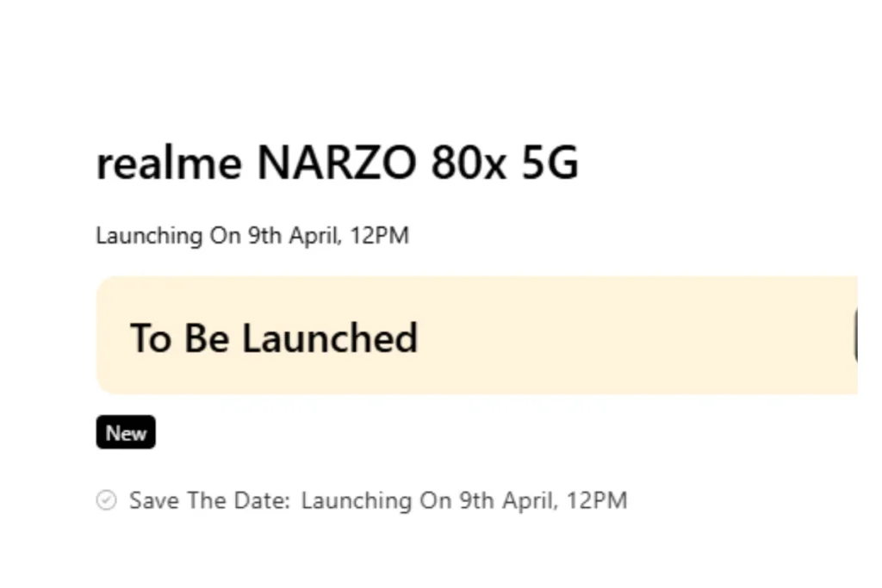This screenshot has height=588, width=882.
Task: Click the dark button at banner's right edge
Action: coord(855,335)
